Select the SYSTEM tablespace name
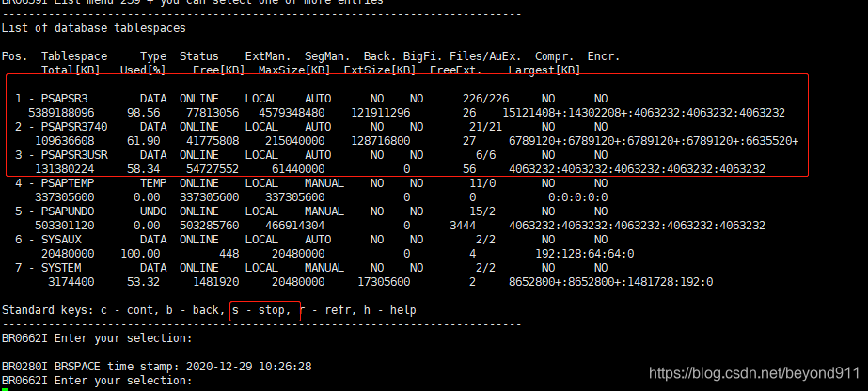 [61, 268]
